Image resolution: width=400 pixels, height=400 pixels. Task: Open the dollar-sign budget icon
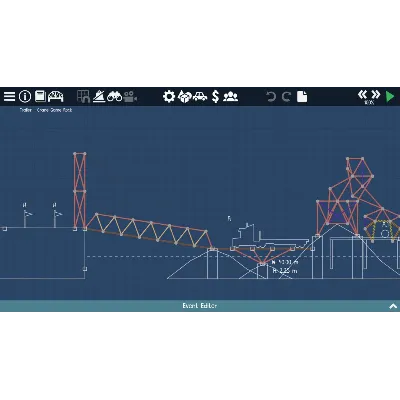tap(216, 97)
